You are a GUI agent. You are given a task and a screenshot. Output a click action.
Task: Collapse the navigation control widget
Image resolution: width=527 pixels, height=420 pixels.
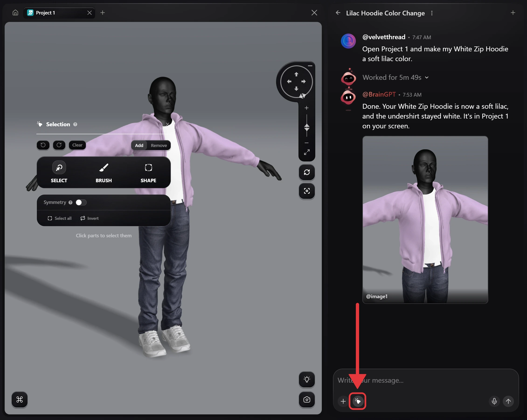pos(310,66)
